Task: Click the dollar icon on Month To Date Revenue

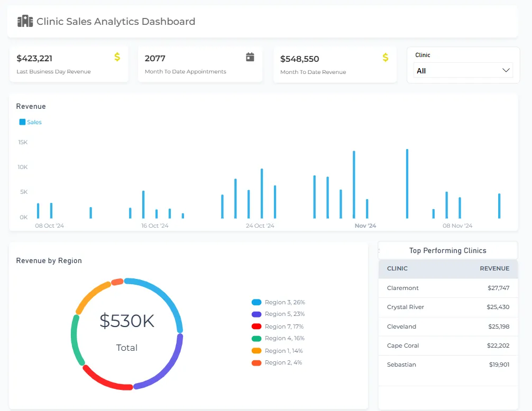Action: click(x=386, y=57)
